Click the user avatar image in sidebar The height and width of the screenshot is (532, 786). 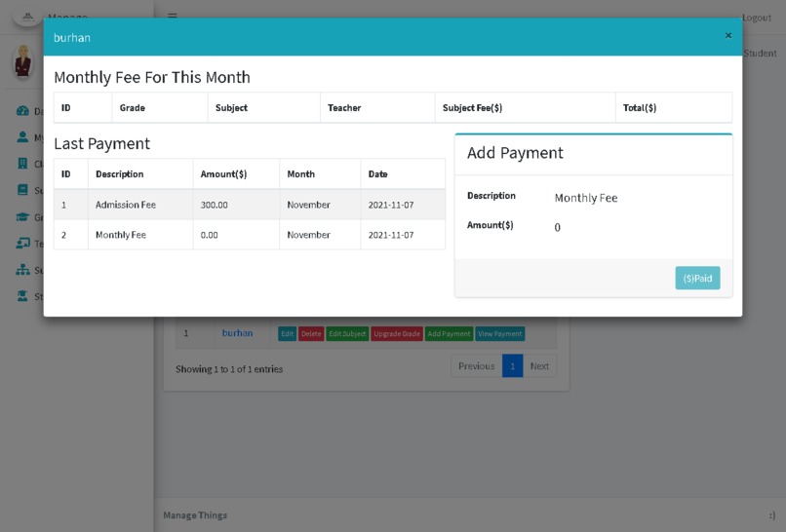tap(23, 62)
